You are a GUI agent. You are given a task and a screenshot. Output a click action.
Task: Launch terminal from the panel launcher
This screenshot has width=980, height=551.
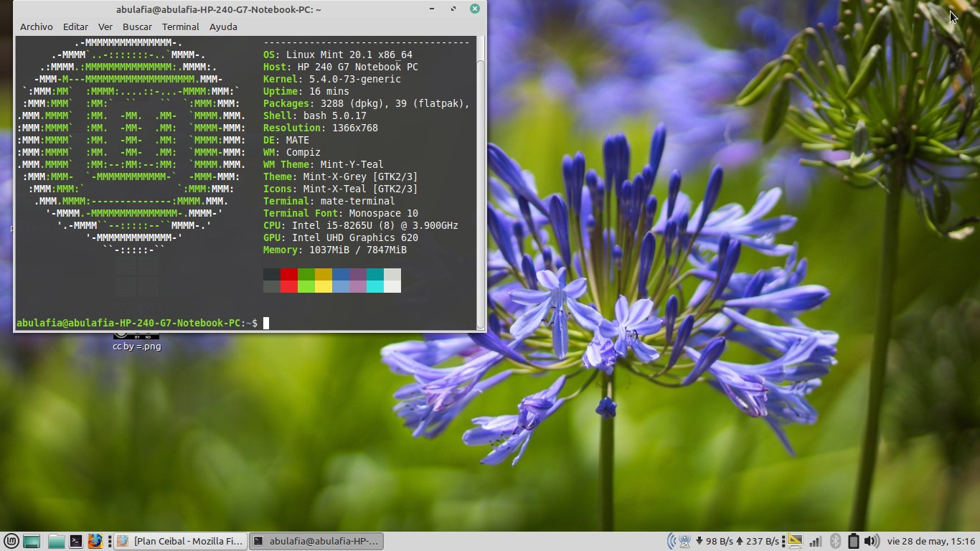click(75, 542)
